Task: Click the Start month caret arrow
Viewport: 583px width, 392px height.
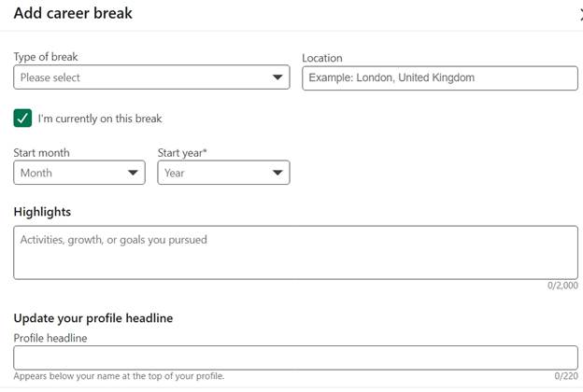Action: pyautogui.click(x=133, y=173)
